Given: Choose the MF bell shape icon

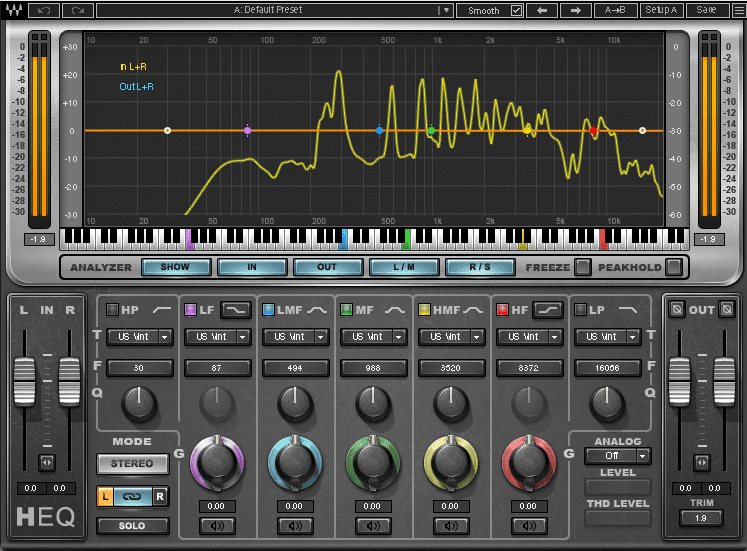Looking at the screenshot, I should (395, 310).
